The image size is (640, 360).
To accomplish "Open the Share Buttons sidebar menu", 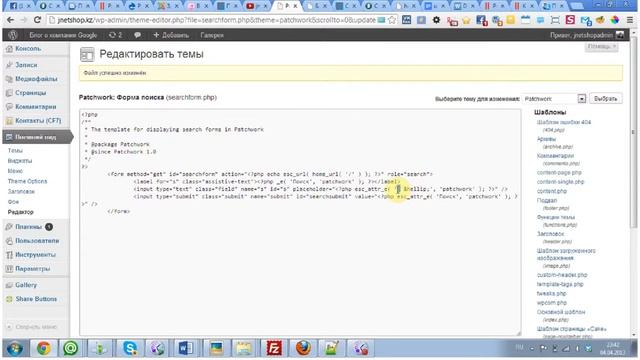I will point(36,299).
